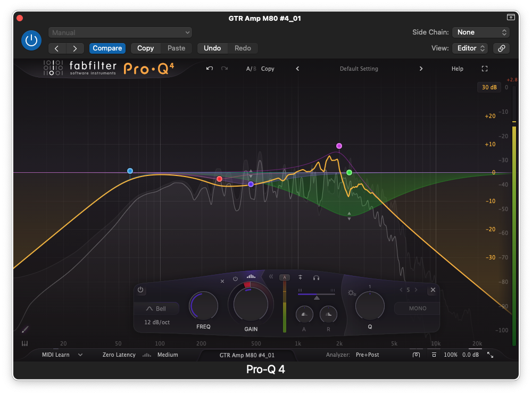532x395 pixels.
Task: Open the Side Chain dropdown
Action: tap(480, 32)
